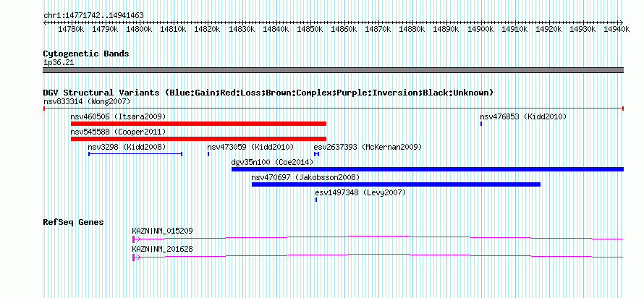
Task: Click variant label nsv473059 (Kidd2010)
Action: pyautogui.click(x=250, y=147)
